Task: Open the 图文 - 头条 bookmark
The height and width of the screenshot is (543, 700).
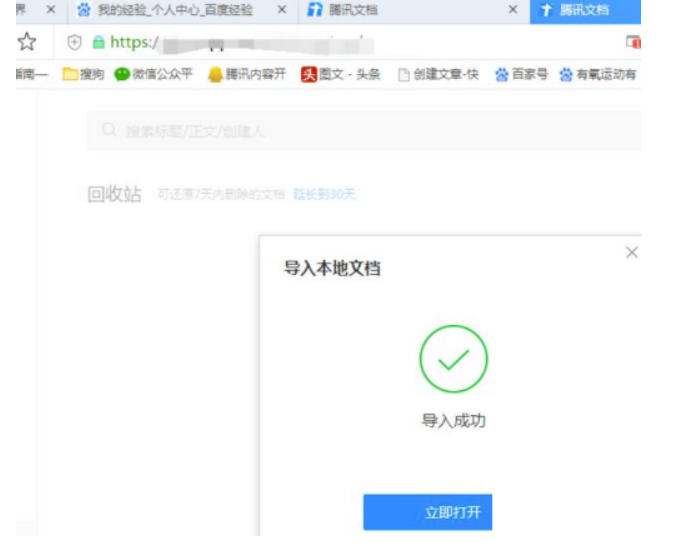Action: tap(341, 74)
